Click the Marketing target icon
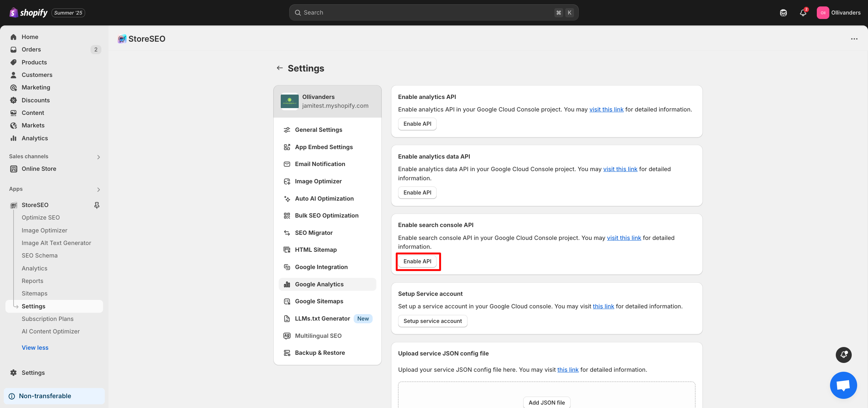The height and width of the screenshot is (408, 868). (x=14, y=87)
